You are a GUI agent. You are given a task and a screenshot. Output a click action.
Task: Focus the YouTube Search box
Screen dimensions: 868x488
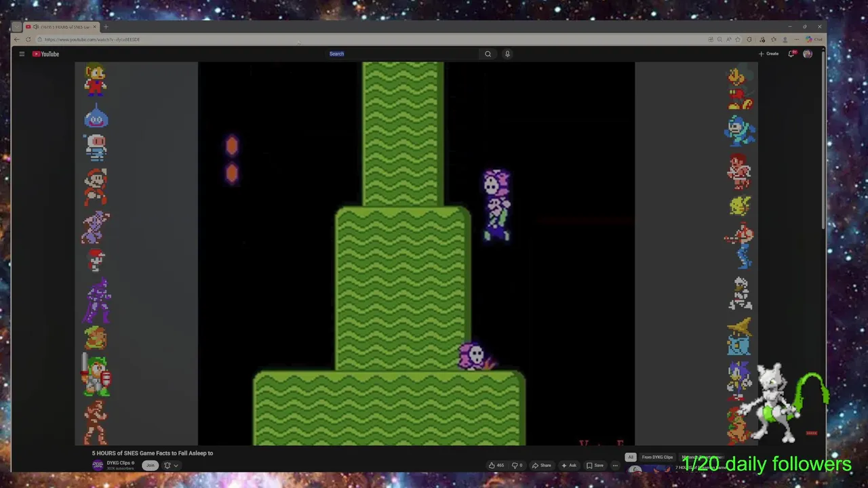pyautogui.click(x=403, y=54)
